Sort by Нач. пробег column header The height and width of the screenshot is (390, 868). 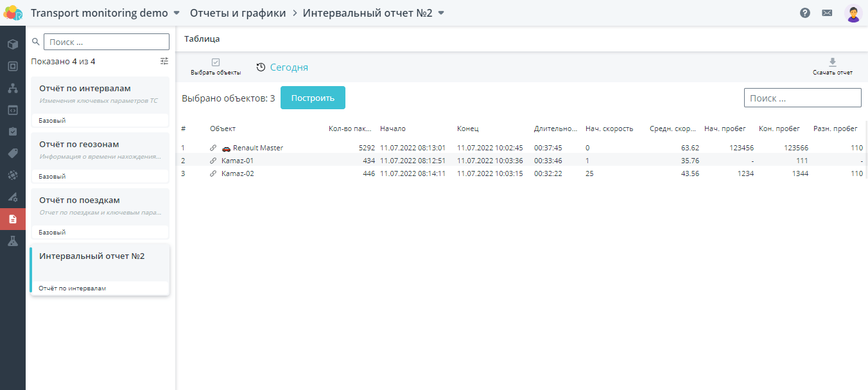tap(725, 129)
